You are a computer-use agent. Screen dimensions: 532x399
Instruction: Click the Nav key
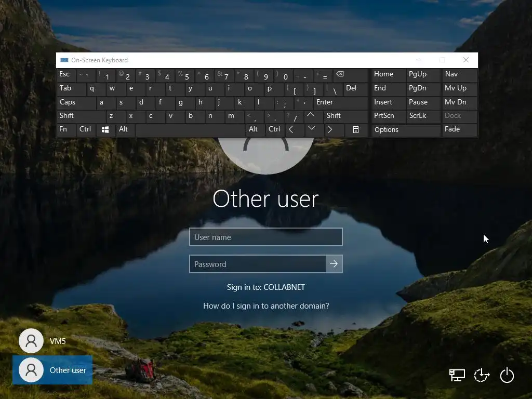pos(460,75)
